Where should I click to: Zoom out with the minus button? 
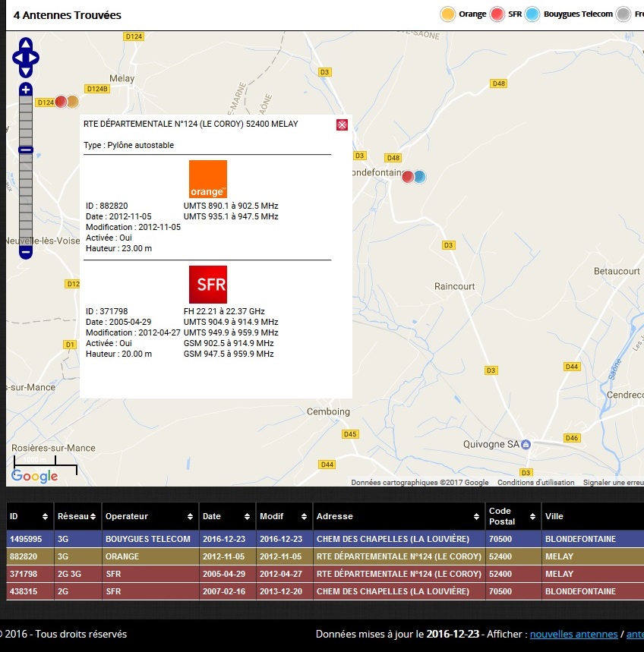click(x=26, y=252)
